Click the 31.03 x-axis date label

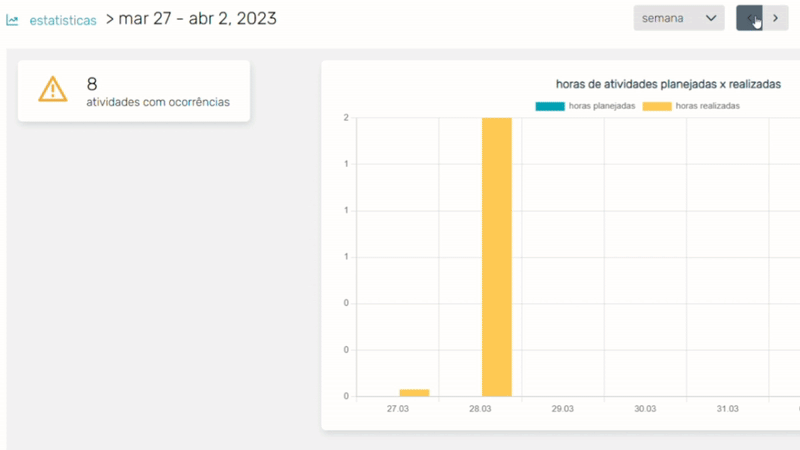[x=727, y=409]
